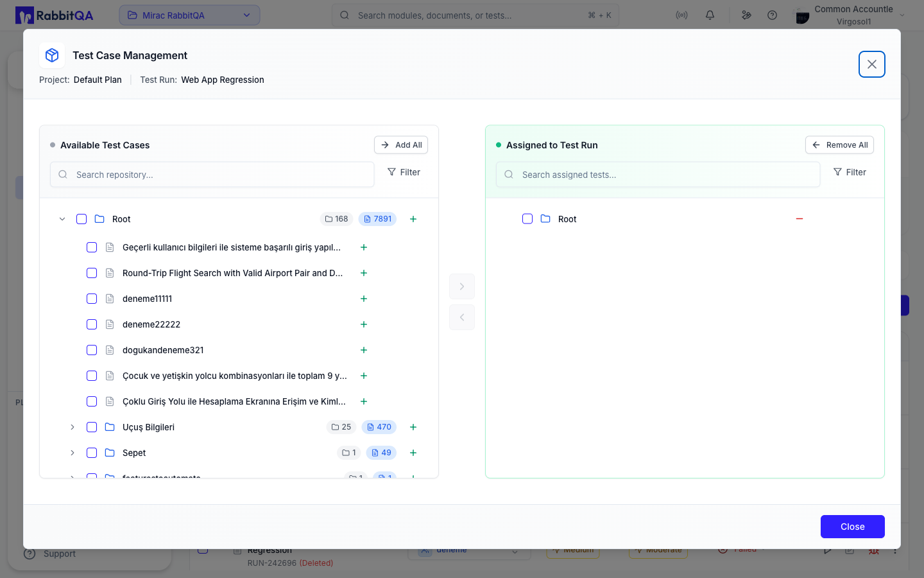
Task: Select the 'Çoklu Giriş Yolu ile Hesaplama' row text
Action: (234, 401)
